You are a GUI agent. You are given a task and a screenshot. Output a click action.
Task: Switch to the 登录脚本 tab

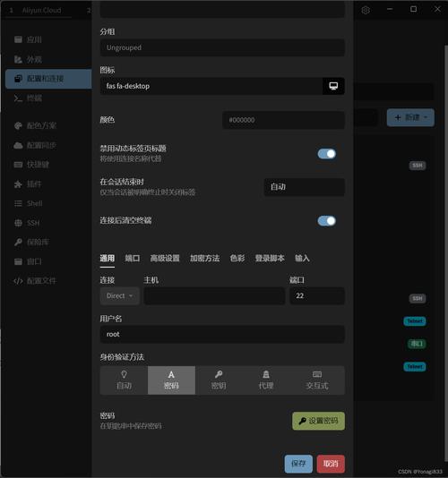tap(270, 259)
